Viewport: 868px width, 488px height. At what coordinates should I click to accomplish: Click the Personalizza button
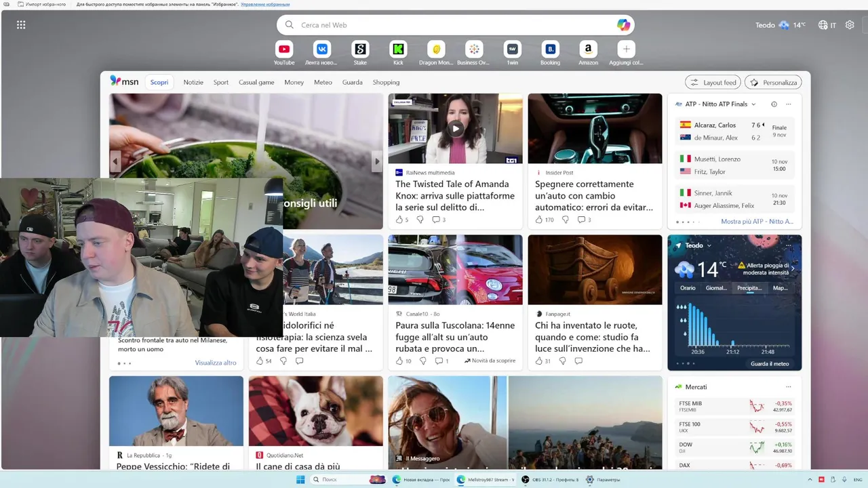pos(773,82)
